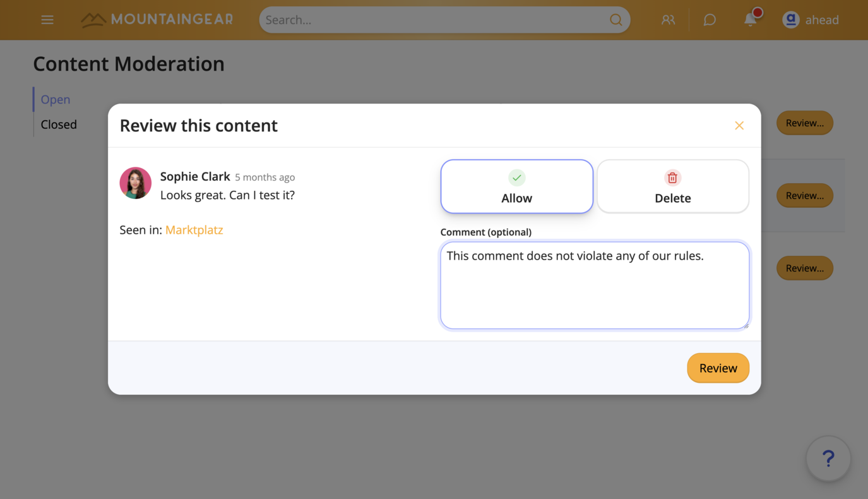Image resolution: width=868 pixels, height=499 pixels.
Task: Select the Delete option
Action: pyautogui.click(x=673, y=186)
